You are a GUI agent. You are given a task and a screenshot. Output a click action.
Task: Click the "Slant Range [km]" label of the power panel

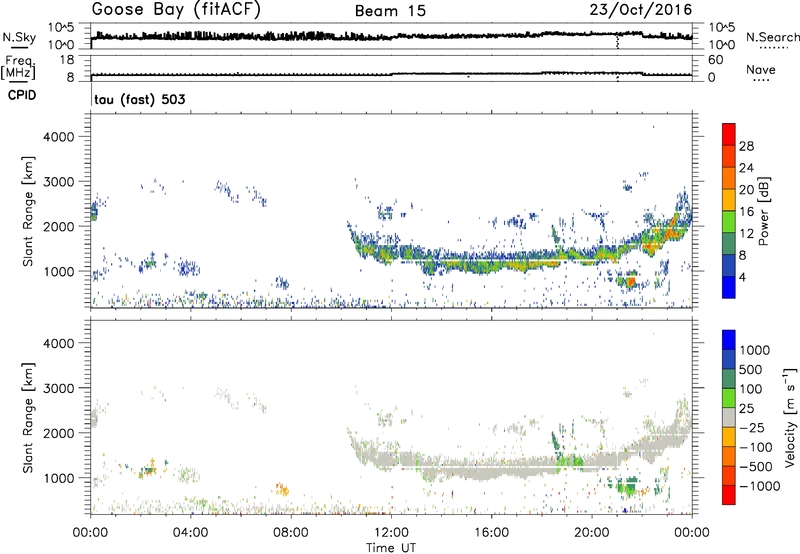point(28,211)
